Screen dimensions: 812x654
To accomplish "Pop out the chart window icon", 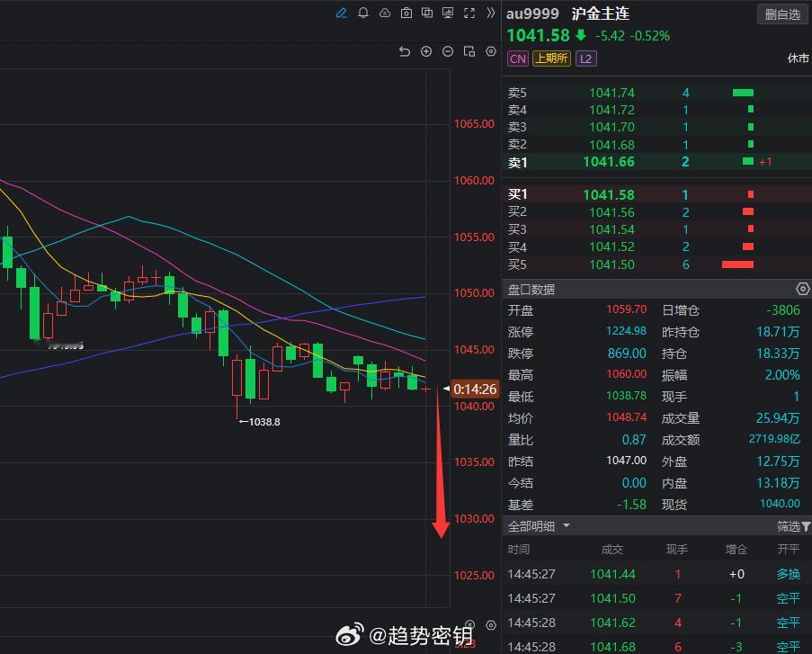I will (x=468, y=51).
